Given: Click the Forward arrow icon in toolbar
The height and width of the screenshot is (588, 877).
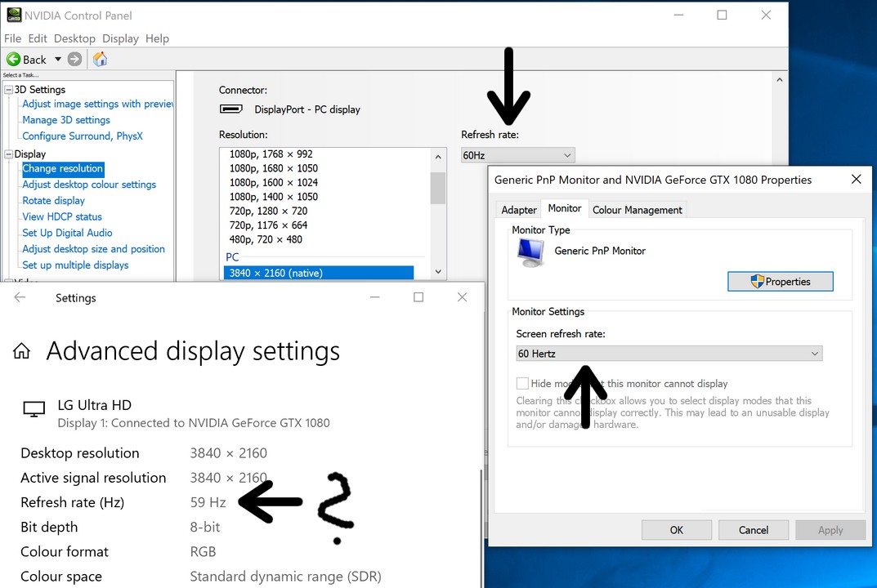Looking at the screenshot, I should click(x=74, y=59).
